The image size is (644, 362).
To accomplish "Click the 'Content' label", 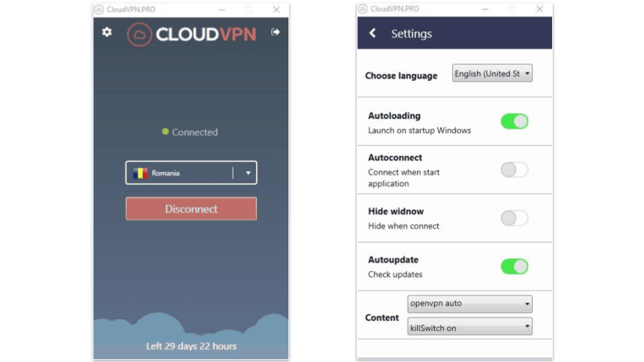I will 382,318.
